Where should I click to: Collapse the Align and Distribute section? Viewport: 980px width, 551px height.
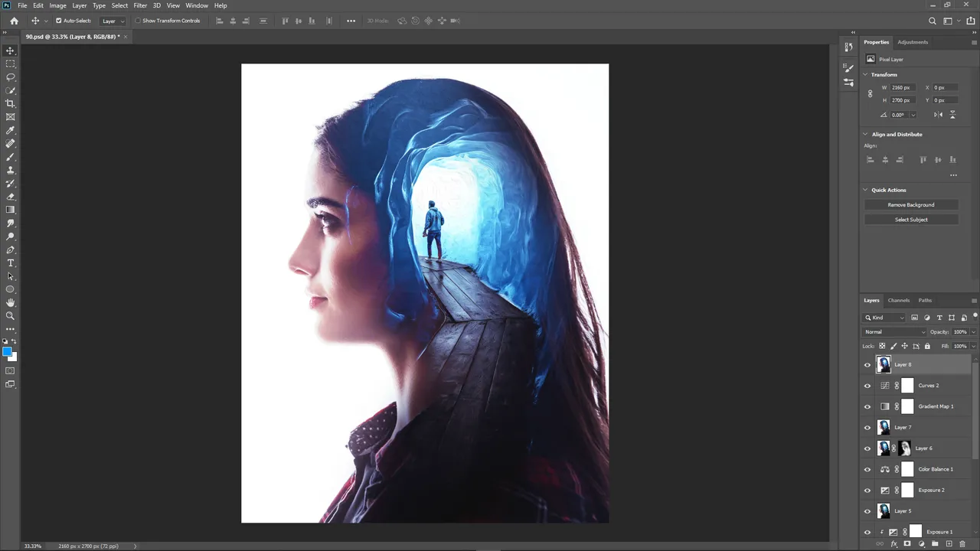click(865, 135)
